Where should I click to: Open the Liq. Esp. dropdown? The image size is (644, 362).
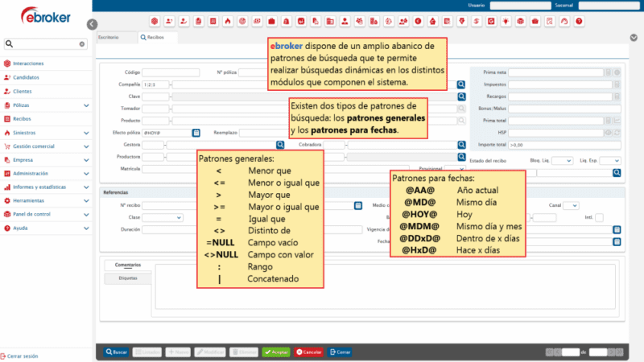[609, 160]
